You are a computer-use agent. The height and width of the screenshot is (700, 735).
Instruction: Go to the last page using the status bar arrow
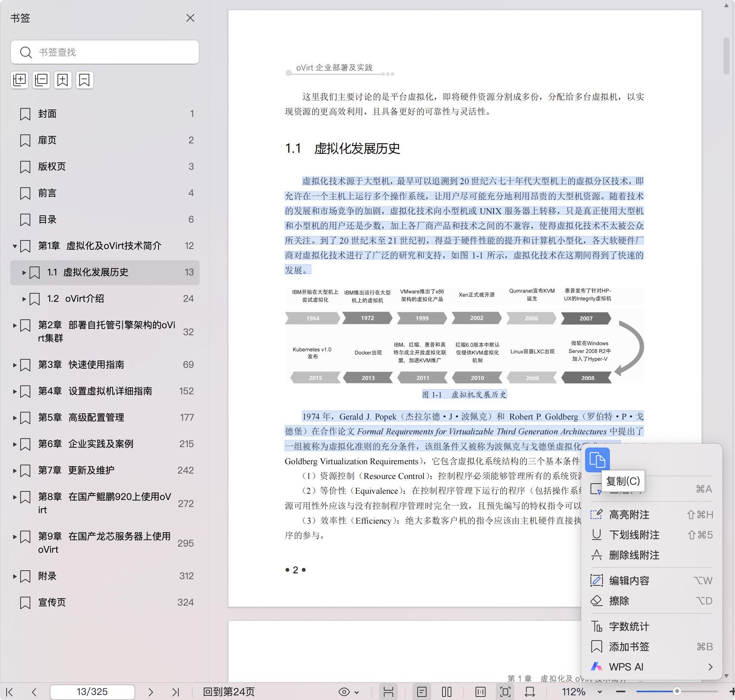176,692
